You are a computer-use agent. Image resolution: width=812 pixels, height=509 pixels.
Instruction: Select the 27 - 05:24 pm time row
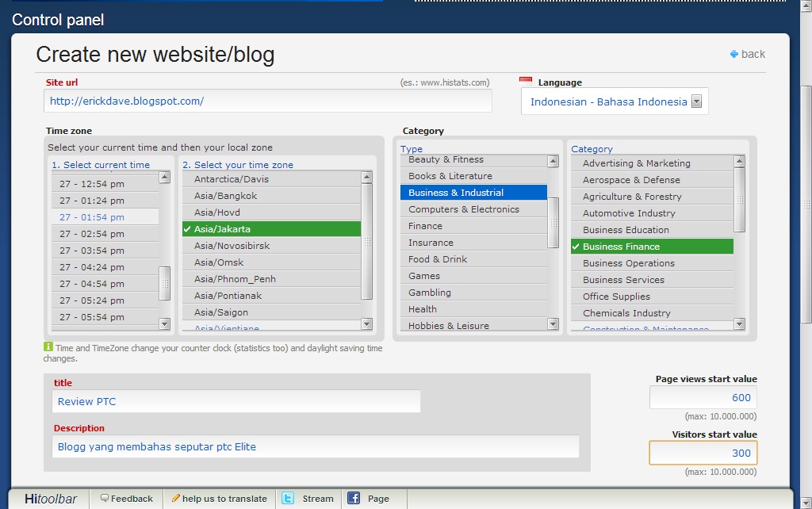[105, 300]
